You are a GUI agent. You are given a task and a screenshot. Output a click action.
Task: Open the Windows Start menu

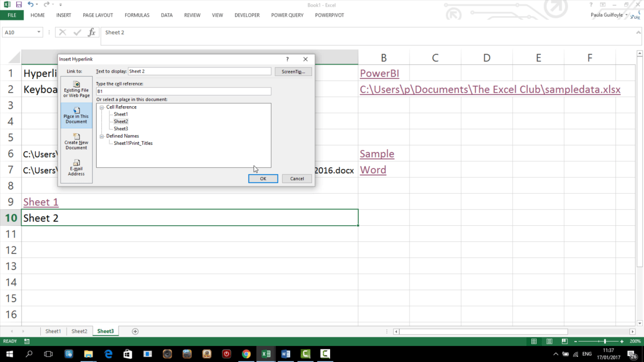pos(10,354)
